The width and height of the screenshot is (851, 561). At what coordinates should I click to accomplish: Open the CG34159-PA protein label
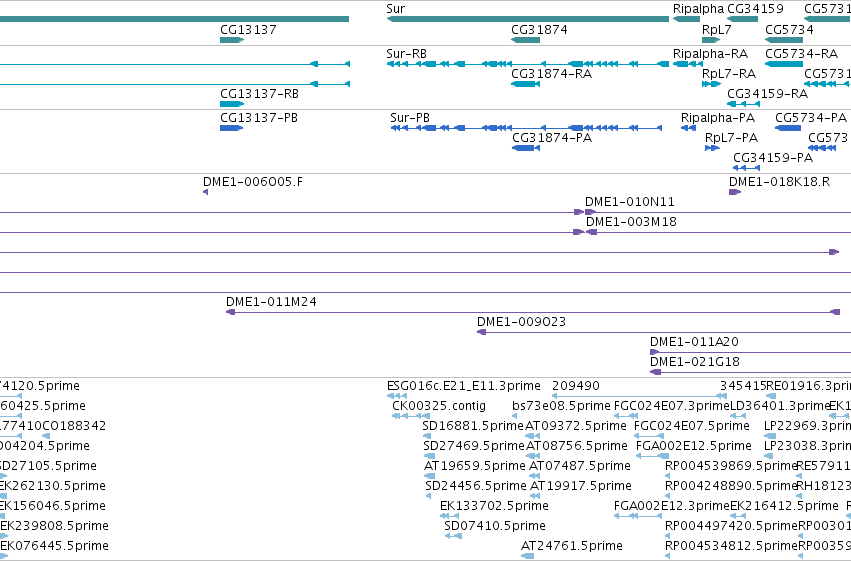[x=773, y=158]
